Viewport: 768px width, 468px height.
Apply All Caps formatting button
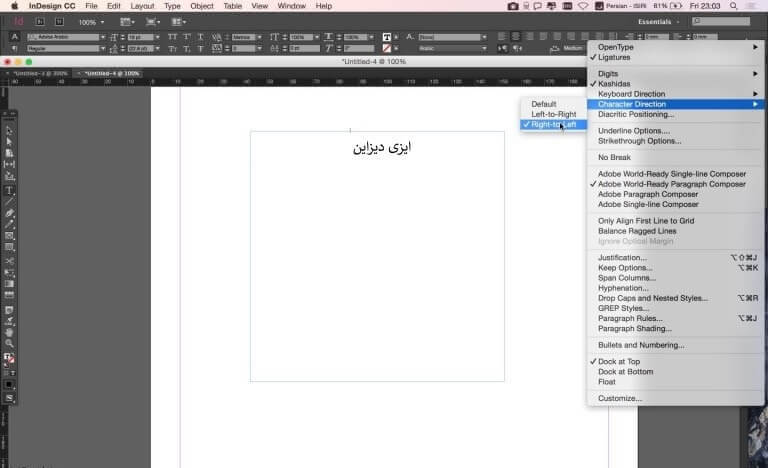[x=172, y=37]
